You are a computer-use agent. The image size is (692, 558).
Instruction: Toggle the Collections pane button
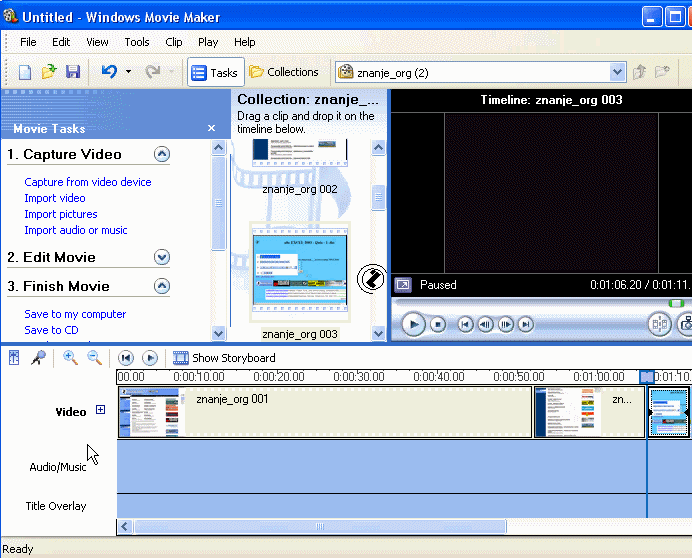coord(284,72)
